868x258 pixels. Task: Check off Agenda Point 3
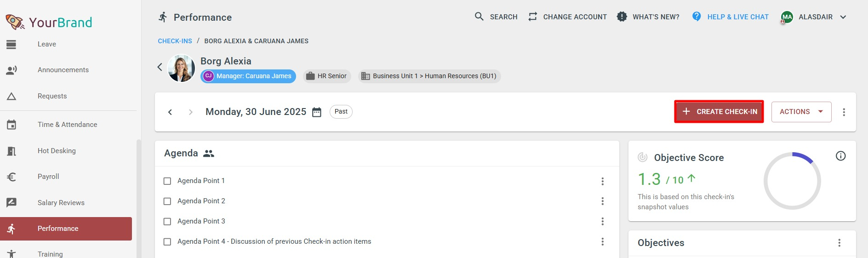pyautogui.click(x=167, y=222)
